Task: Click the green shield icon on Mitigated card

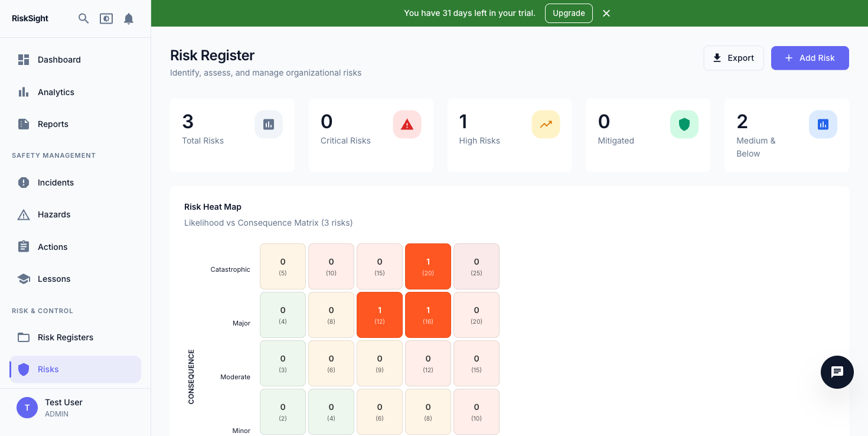Action: [684, 124]
